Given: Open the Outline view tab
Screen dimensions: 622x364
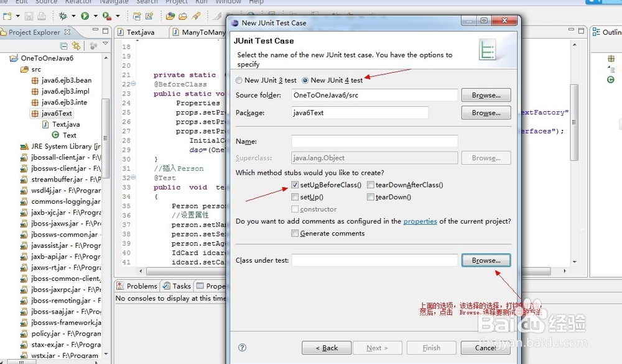Looking at the screenshot, I should click(607, 32).
